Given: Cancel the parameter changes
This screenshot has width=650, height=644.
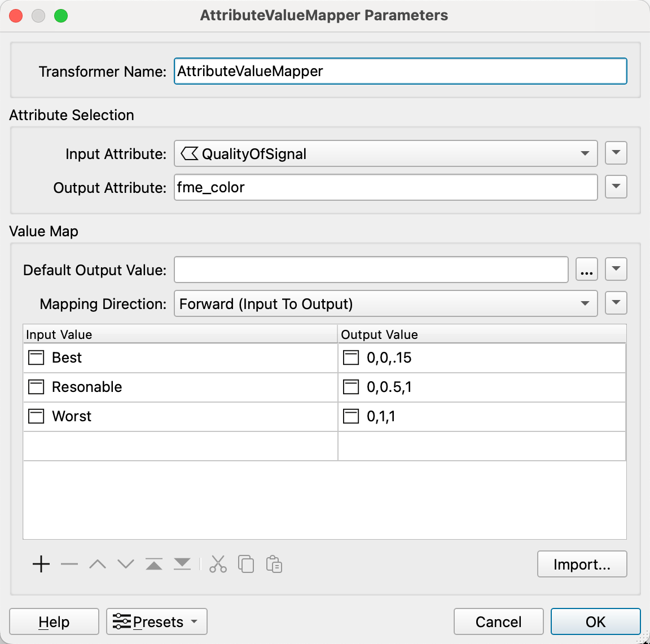Looking at the screenshot, I should click(x=498, y=621).
